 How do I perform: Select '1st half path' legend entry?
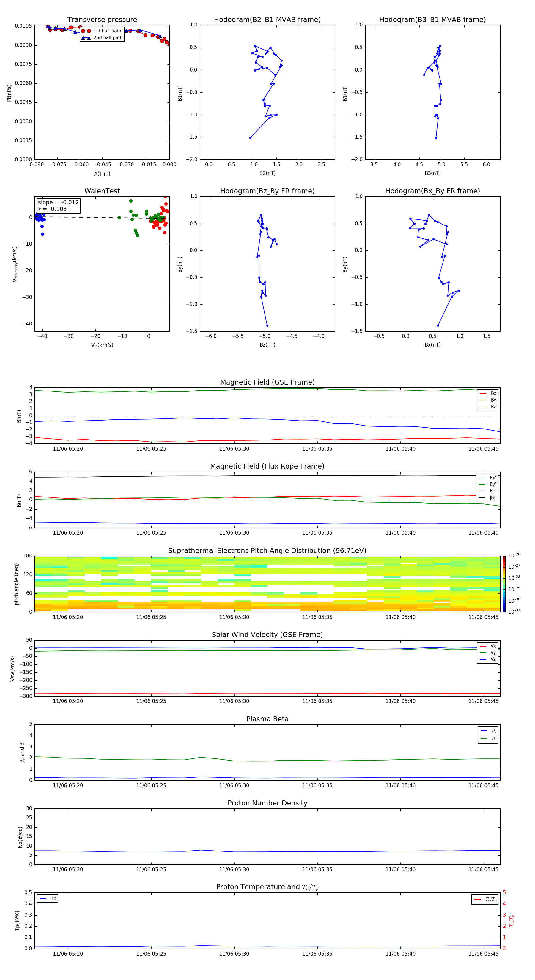coord(102,31)
